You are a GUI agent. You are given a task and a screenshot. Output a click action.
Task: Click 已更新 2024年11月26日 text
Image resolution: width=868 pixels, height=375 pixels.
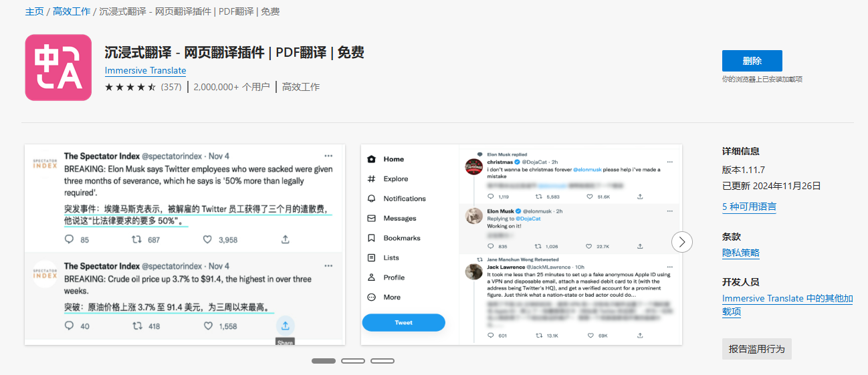[x=772, y=186]
